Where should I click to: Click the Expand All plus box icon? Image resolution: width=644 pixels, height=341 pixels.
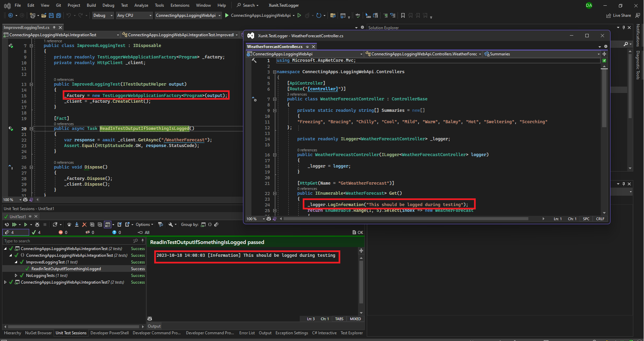coord(92,225)
